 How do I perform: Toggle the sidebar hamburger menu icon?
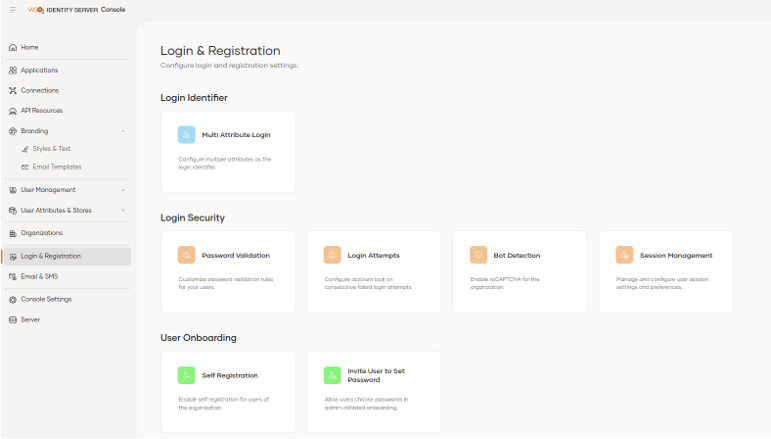[x=13, y=10]
